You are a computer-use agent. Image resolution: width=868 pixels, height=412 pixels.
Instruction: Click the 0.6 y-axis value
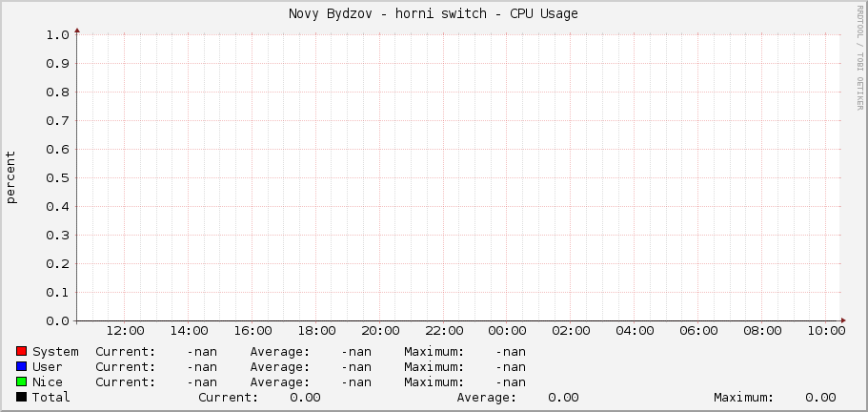[57, 150]
